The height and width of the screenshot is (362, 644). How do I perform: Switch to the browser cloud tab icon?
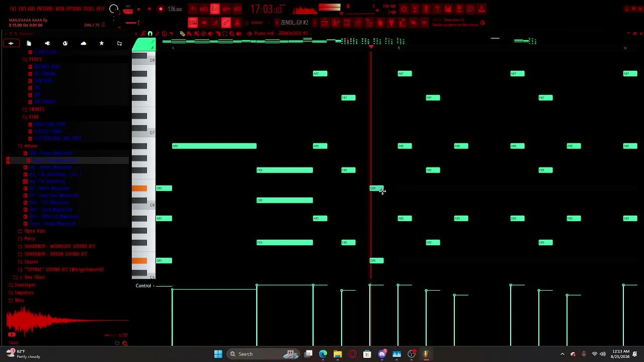tap(84, 44)
